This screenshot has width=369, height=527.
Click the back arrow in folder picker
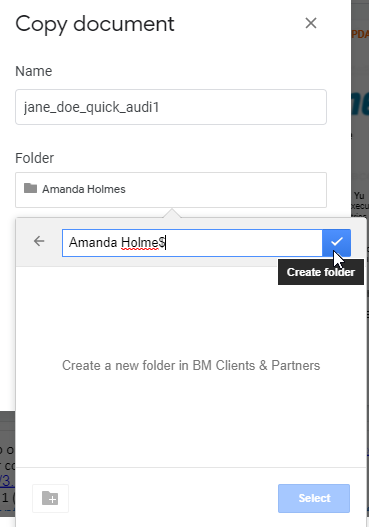point(39,241)
